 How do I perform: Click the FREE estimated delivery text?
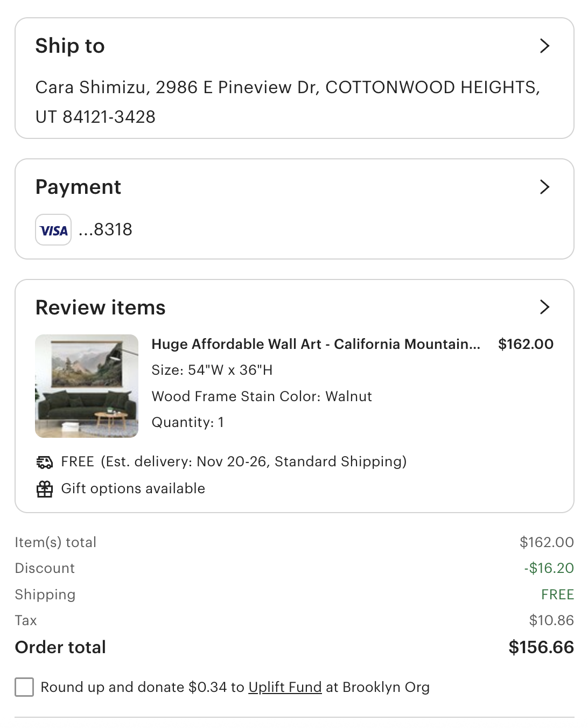[234, 461]
